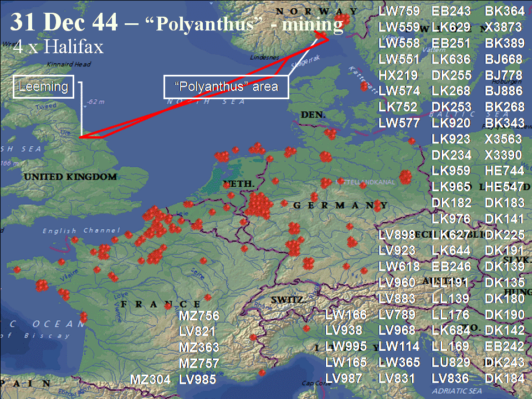Select serial number X3873
Screen dimensions: 532x399
(503, 27)
